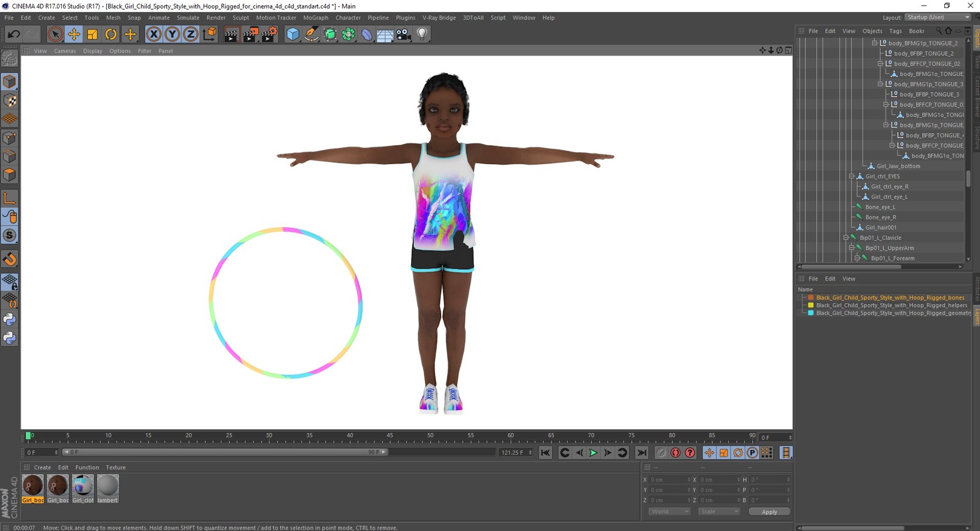This screenshot has width=980, height=531.
Task: Play animation forwards
Action: pos(593,452)
